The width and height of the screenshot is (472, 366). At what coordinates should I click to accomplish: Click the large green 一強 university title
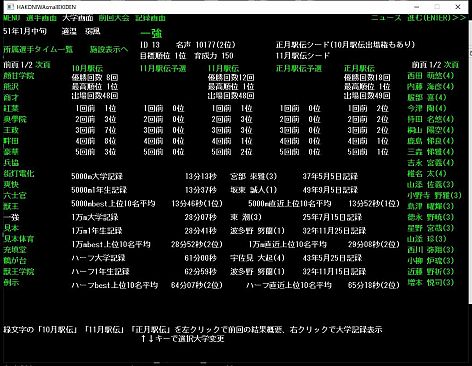point(151,34)
